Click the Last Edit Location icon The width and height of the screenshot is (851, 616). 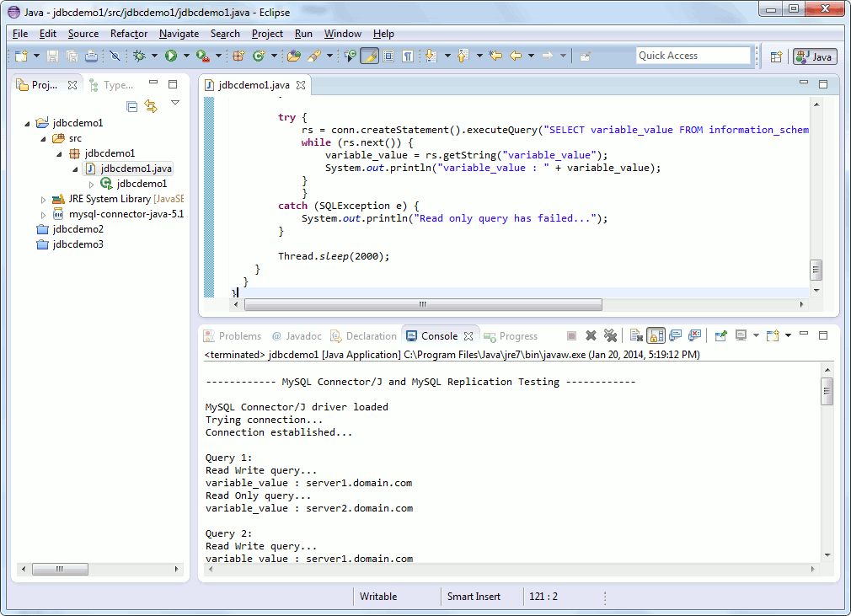[x=495, y=56]
